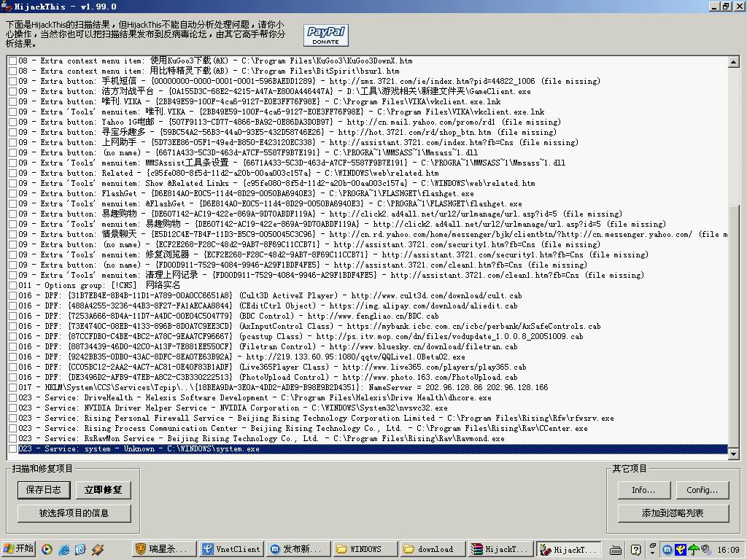Select the BDC Control fengliao line
The width and height of the screenshot is (747, 560).
tap(228, 316)
